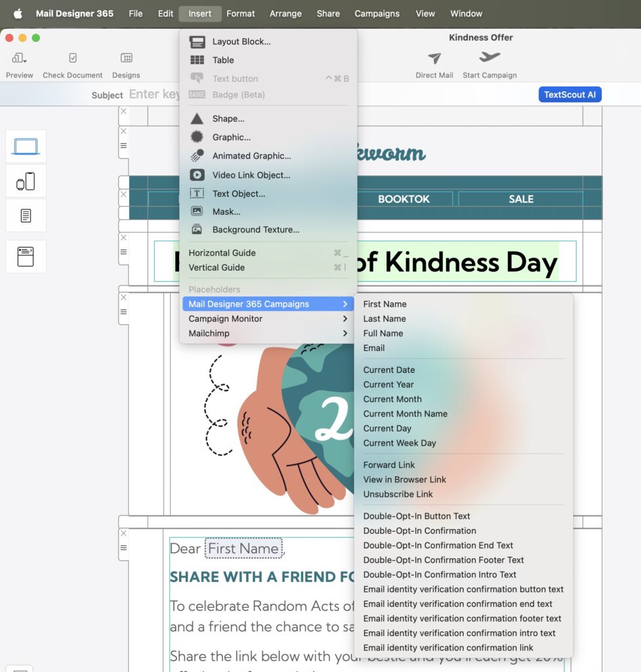Open the Preview toolbar icon
Image resolution: width=641 pixels, height=672 pixels.
pos(19,58)
